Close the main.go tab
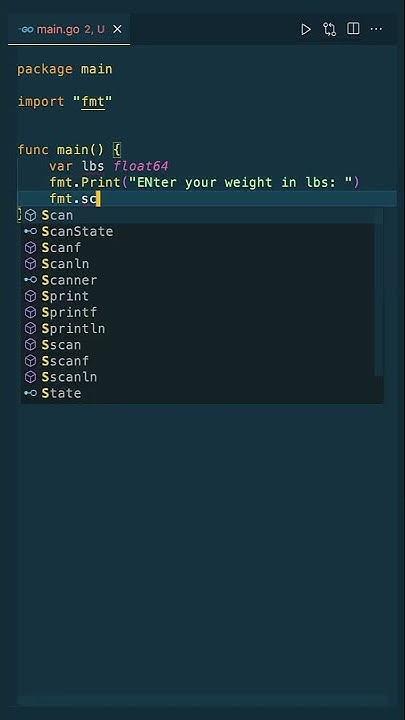The width and height of the screenshot is (405, 720). [x=118, y=29]
